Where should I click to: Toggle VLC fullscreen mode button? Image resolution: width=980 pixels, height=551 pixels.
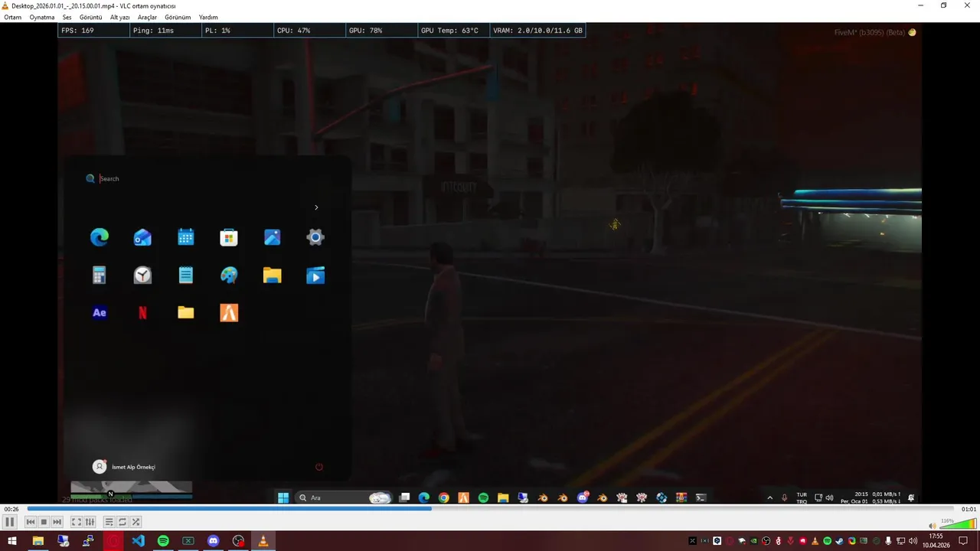[77, 522]
